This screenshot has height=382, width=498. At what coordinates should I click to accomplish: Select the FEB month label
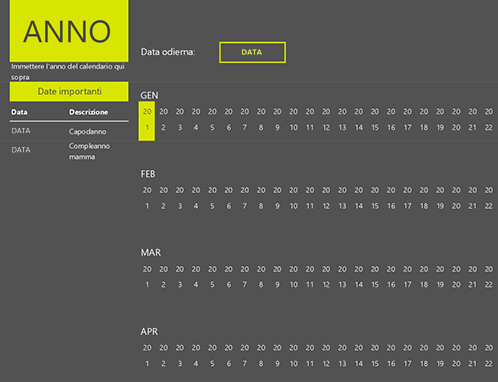coord(148,174)
